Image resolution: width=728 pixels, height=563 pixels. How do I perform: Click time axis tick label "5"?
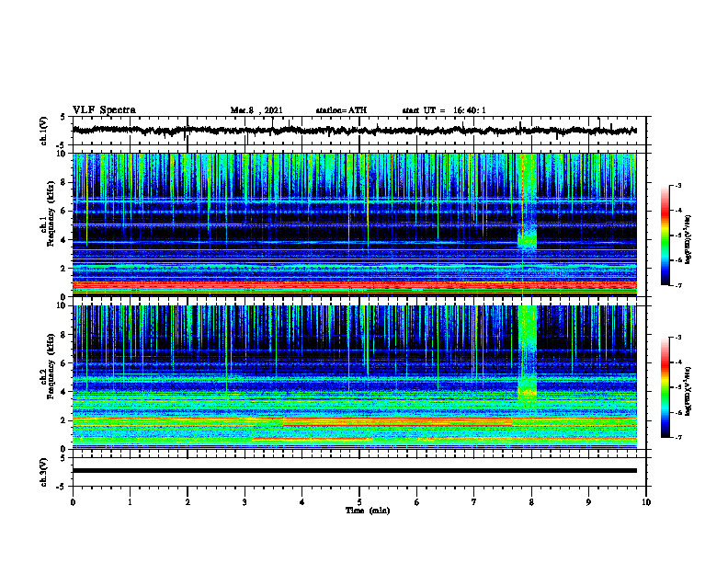[359, 502]
